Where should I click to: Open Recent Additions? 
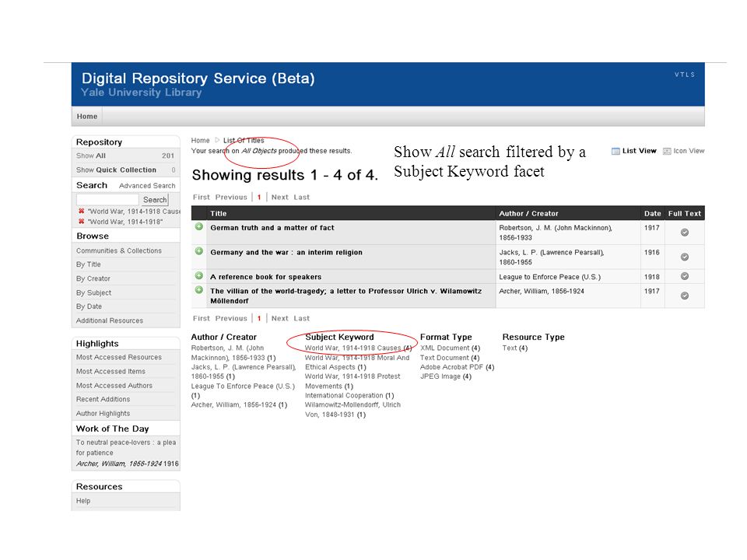[103, 400]
